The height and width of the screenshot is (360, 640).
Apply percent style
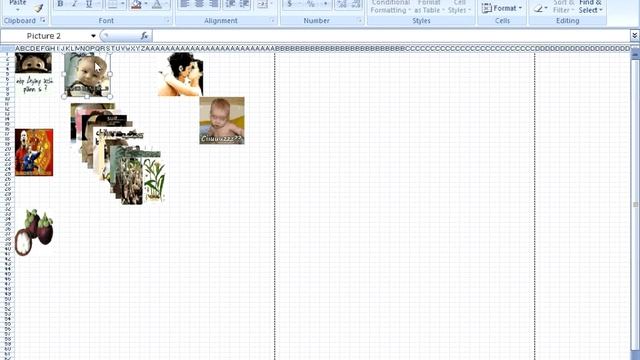(x=311, y=4)
